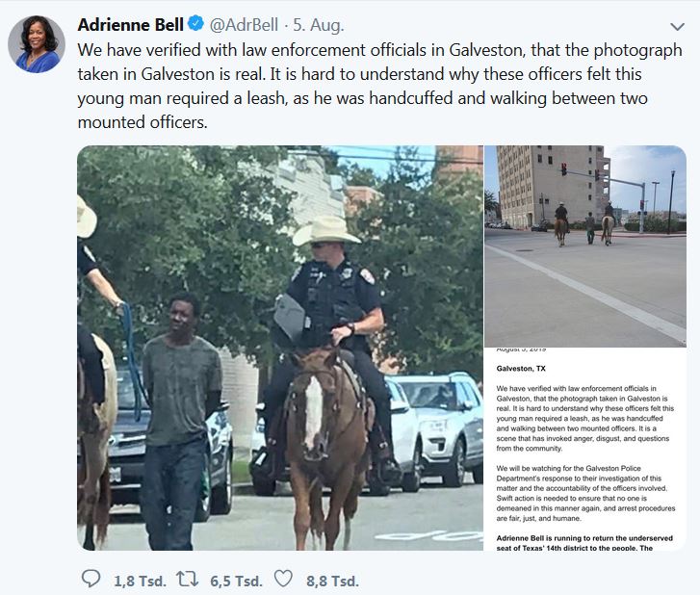Click the traffic light in upper-right photo
The width and height of the screenshot is (700, 595).
coord(564,168)
